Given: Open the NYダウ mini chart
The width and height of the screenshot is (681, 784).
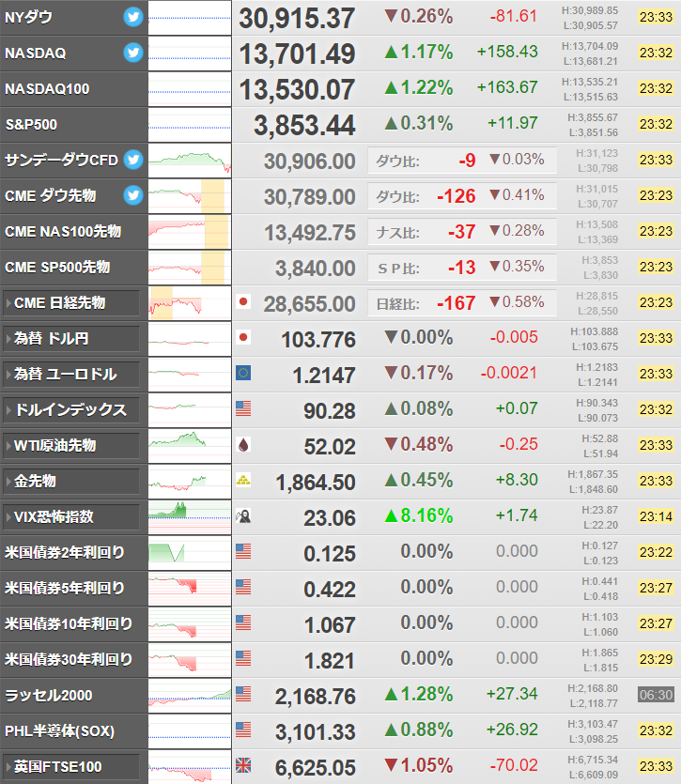Looking at the screenshot, I should 190,18.
